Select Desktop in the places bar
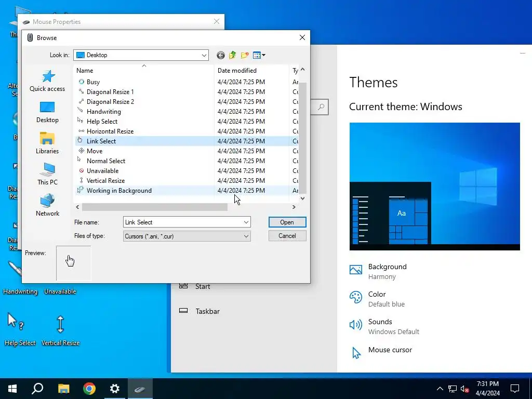This screenshot has width=532, height=399. [x=47, y=112]
